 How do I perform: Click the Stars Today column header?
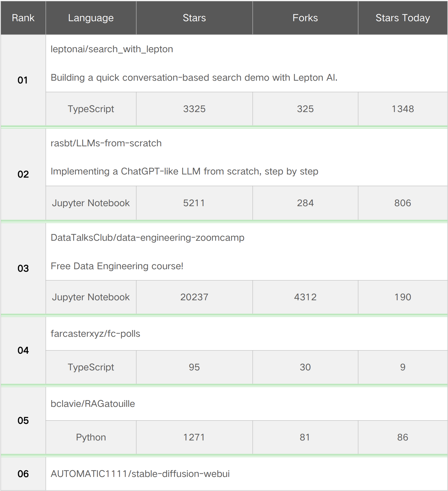(x=403, y=18)
